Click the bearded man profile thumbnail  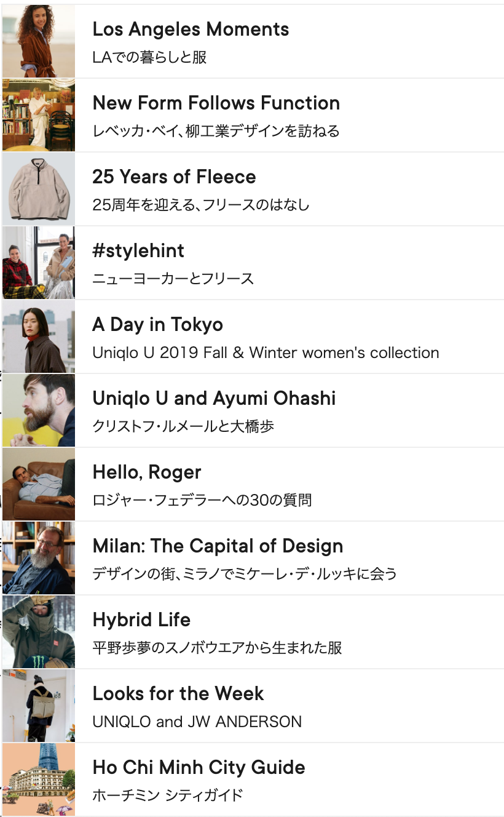38,410
